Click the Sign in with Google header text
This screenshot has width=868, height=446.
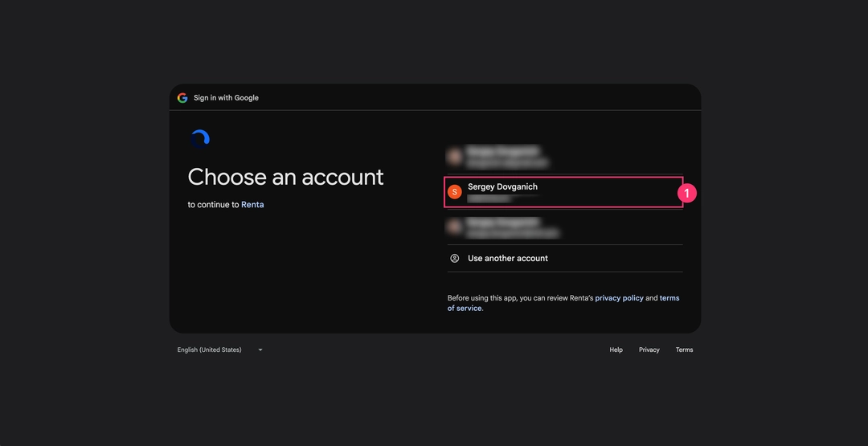(226, 98)
